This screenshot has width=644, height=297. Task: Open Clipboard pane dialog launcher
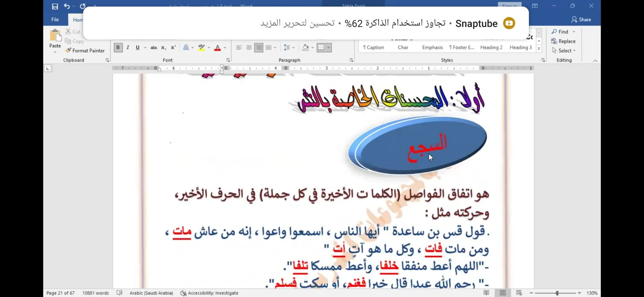107,60
